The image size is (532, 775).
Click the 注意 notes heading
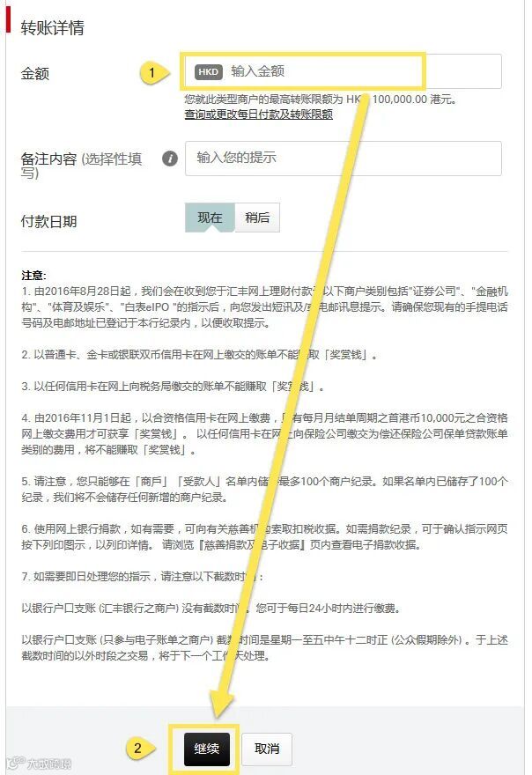tap(33, 276)
